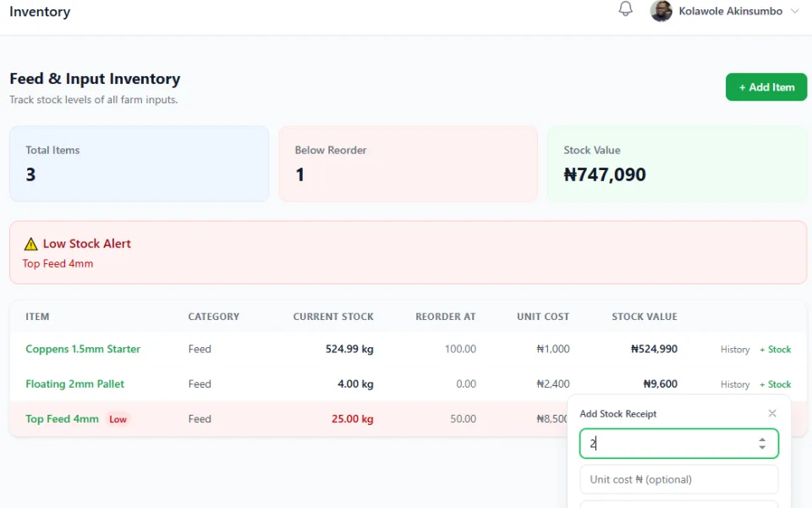
Task: Click the 50.00 reorder level cell
Action: [463, 419]
